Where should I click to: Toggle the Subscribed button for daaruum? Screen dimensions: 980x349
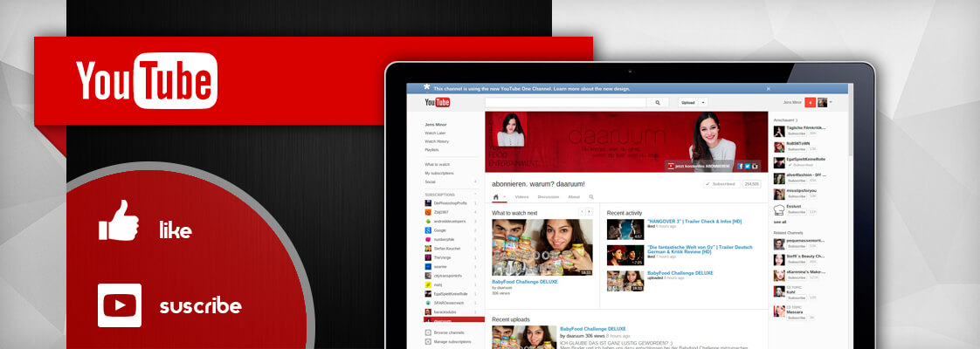(721, 184)
